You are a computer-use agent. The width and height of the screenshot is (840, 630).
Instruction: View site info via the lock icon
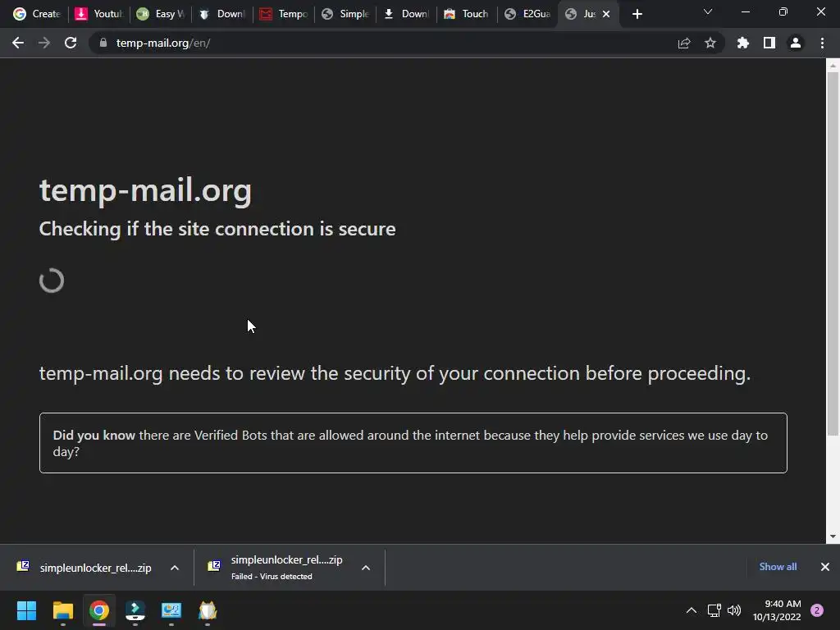tap(103, 43)
